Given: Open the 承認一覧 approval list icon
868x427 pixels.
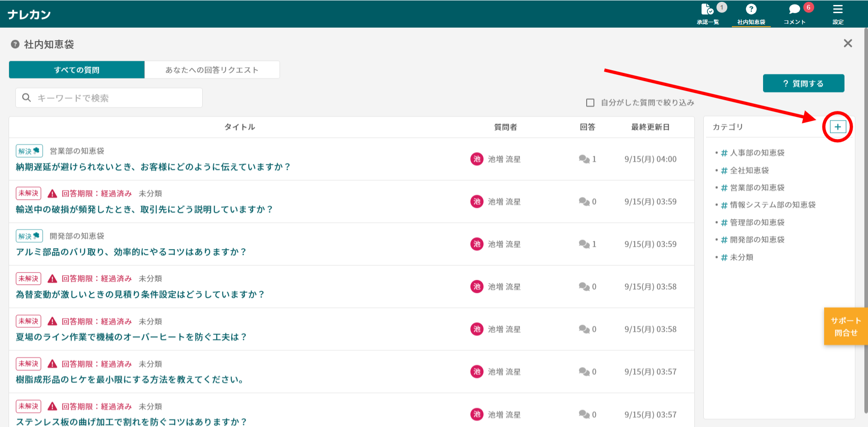Looking at the screenshot, I should 707,10.
